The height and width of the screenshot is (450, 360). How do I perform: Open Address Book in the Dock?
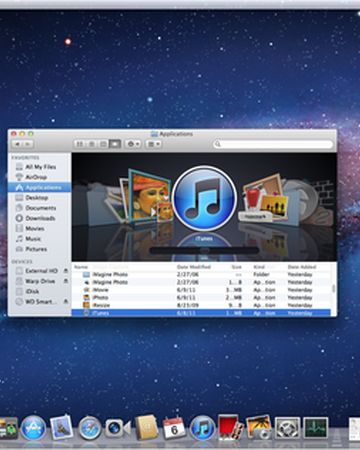pos(147,427)
